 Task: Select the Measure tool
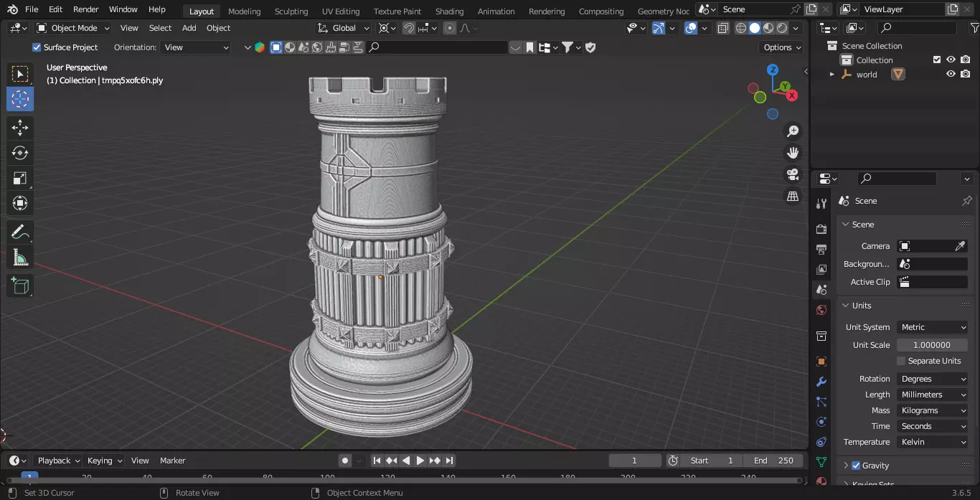(20, 258)
